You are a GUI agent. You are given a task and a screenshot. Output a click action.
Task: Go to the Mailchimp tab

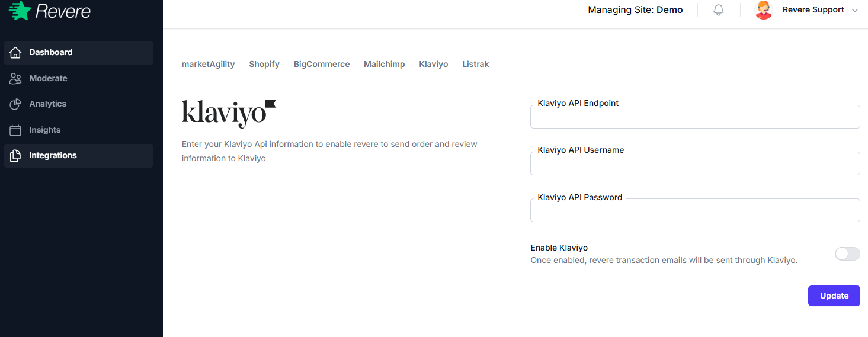tap(385, 64)
